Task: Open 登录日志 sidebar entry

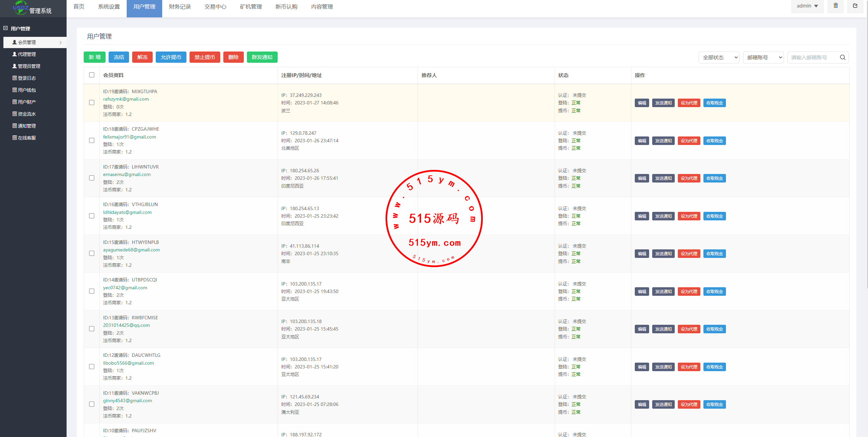Action: point(27,78)
